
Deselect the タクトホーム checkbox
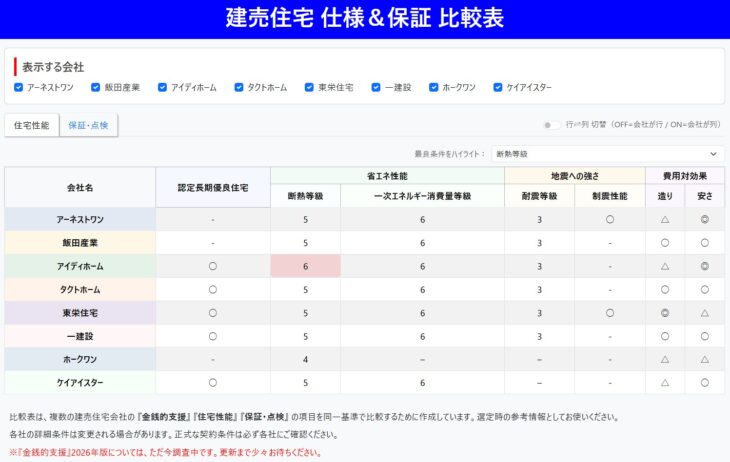[238, 87]
